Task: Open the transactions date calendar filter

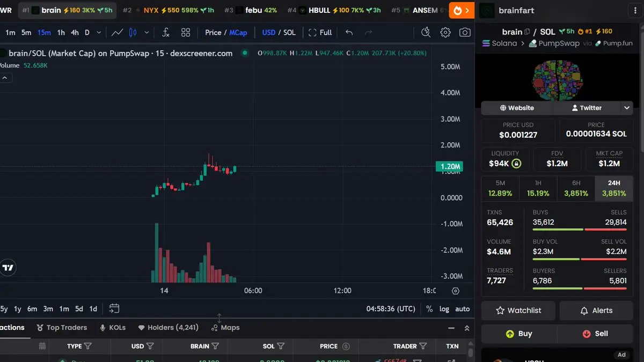Action: [42, 346]
